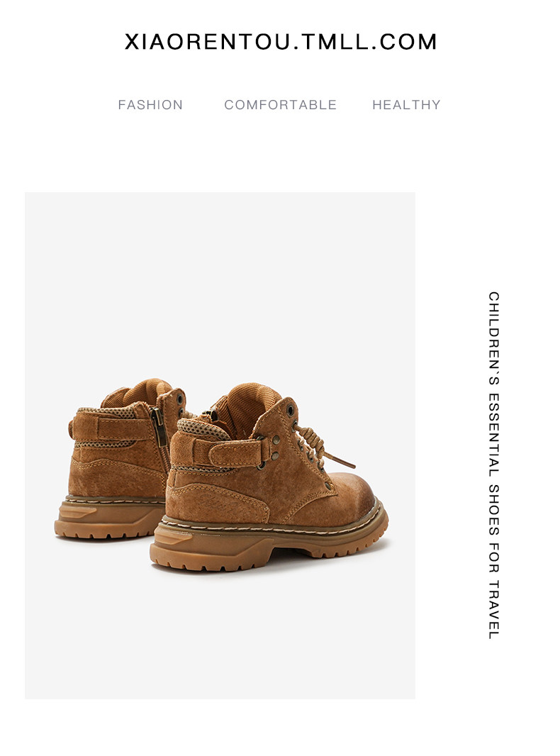Image resolution: width=560 pixels, height=756 pixels.
Task: Open the XIAORENTOU.TMLL.COM store link
Action: point(281,42)
